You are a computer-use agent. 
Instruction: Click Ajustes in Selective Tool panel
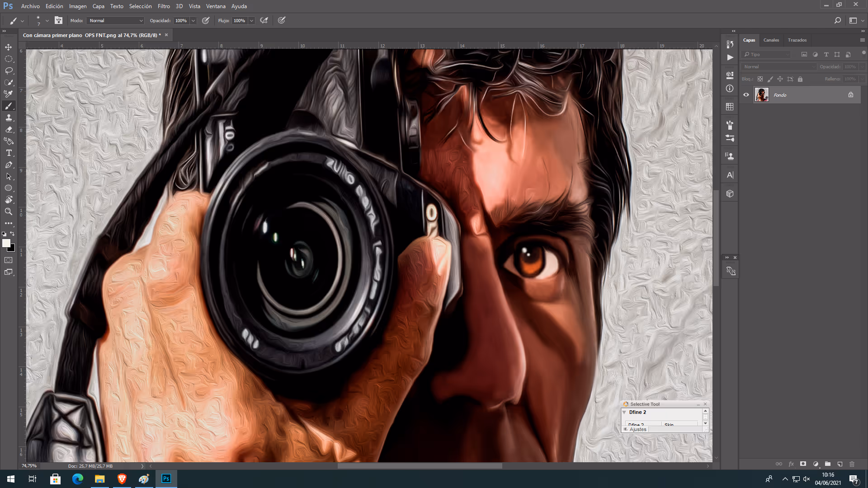pyautogui.click(x=638, y=429)
